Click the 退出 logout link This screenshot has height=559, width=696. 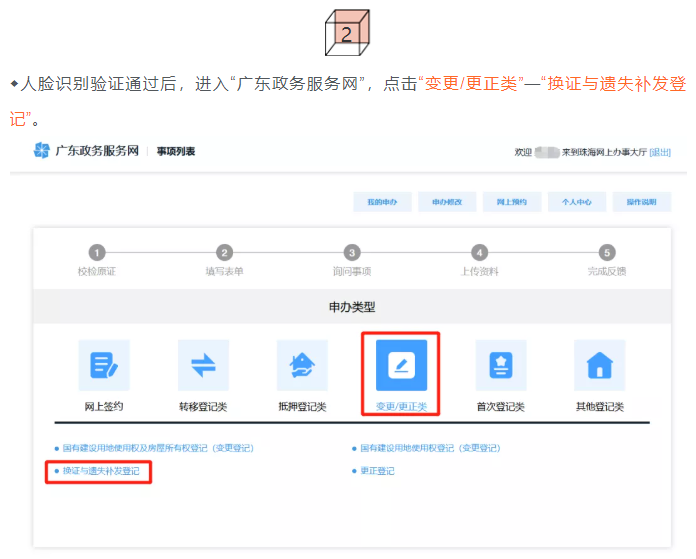tap(660, 152)
